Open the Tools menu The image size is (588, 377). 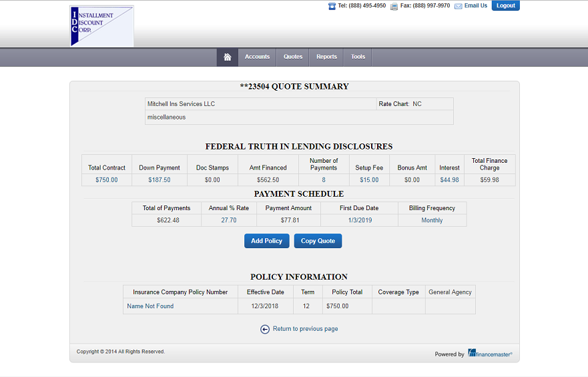point(358,57)
